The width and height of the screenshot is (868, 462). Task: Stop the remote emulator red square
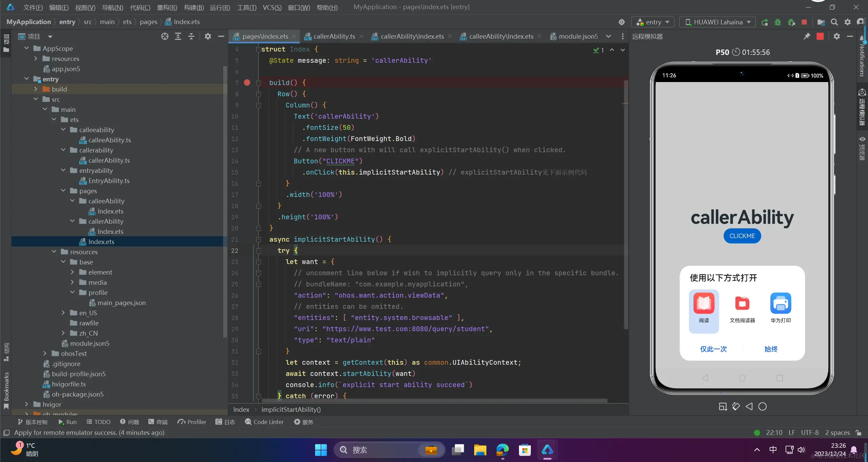pyautogui.click(x=820, y=37)
